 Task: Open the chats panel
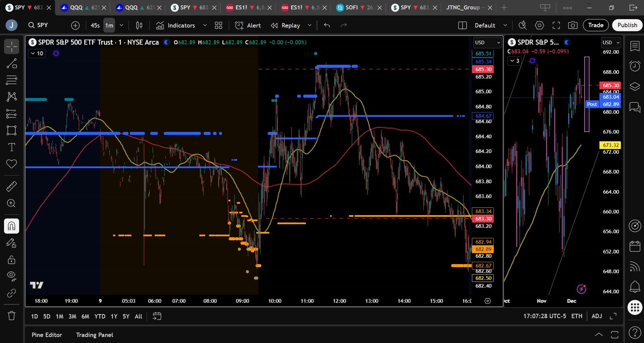click(635, 107)
